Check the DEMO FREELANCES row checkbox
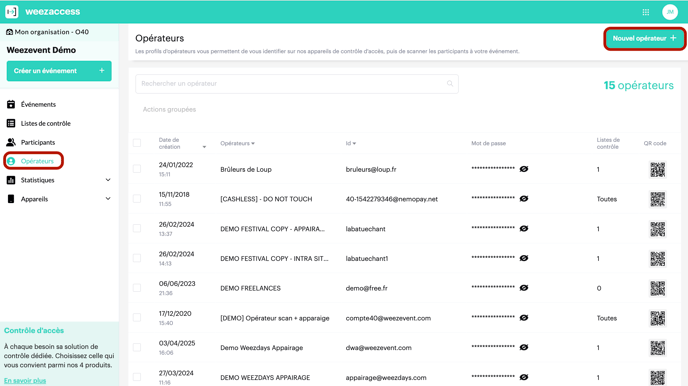Image resolution: width=688 pixels, height=386 pixels. (x=137, y=288)
